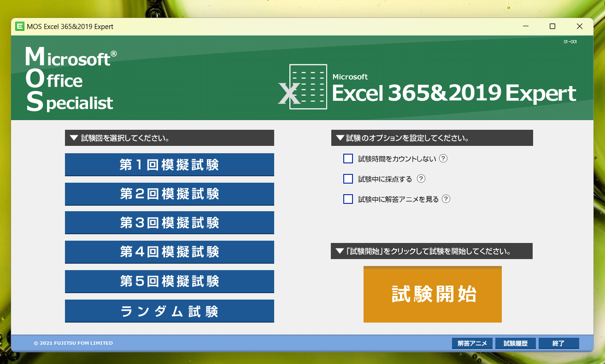The height and width of the screenshot is (364, 605).
Task: Select 第1回模擬試験 practice exam
Action: [x=169, y=164]
